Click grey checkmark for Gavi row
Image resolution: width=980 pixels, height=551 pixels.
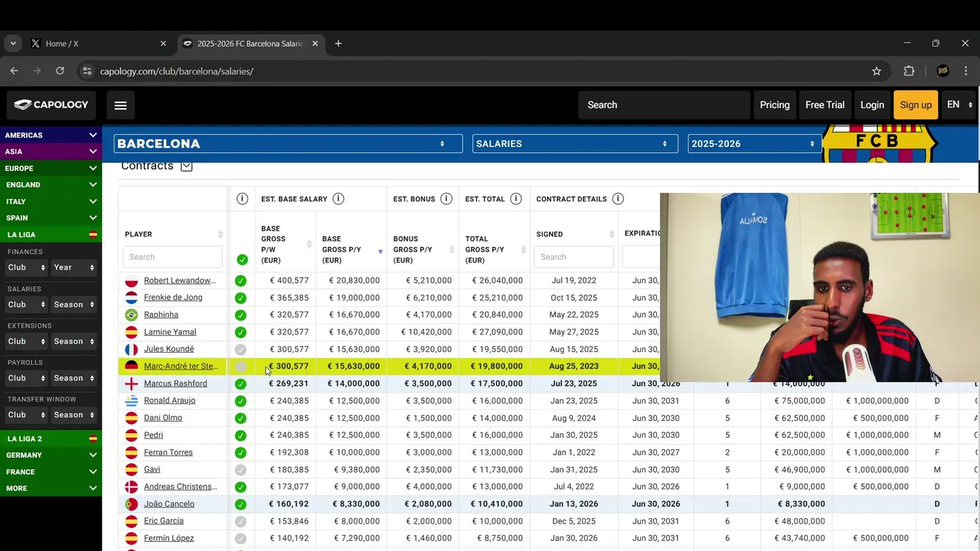(240, 470)
